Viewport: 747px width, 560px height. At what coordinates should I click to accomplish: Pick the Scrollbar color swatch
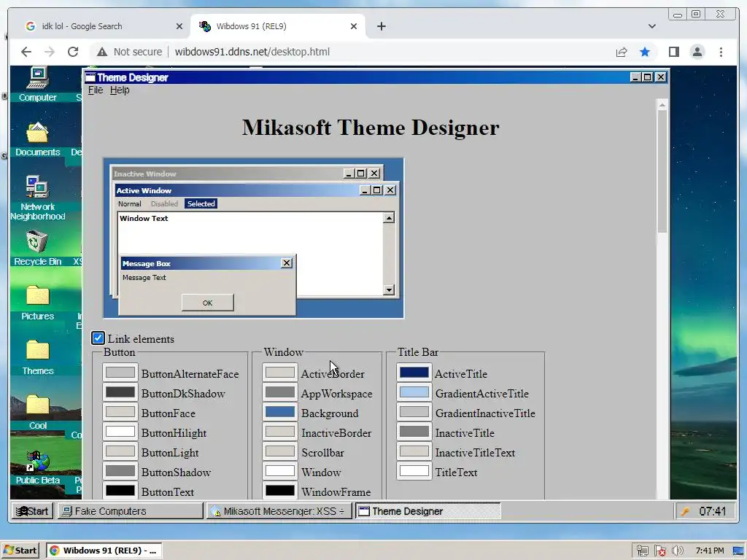click(280, 451)
